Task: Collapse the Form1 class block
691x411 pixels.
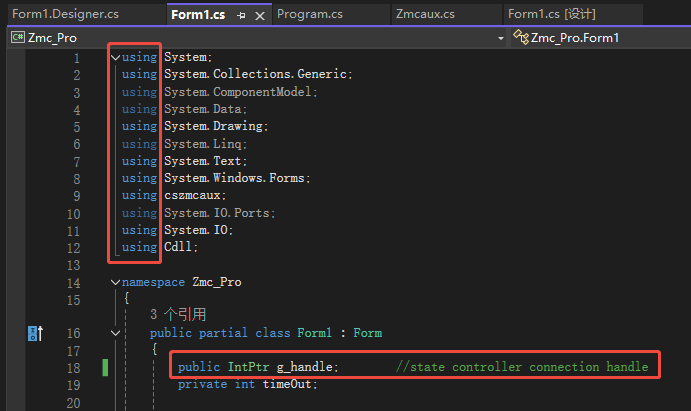Action: tap(115, 333)
